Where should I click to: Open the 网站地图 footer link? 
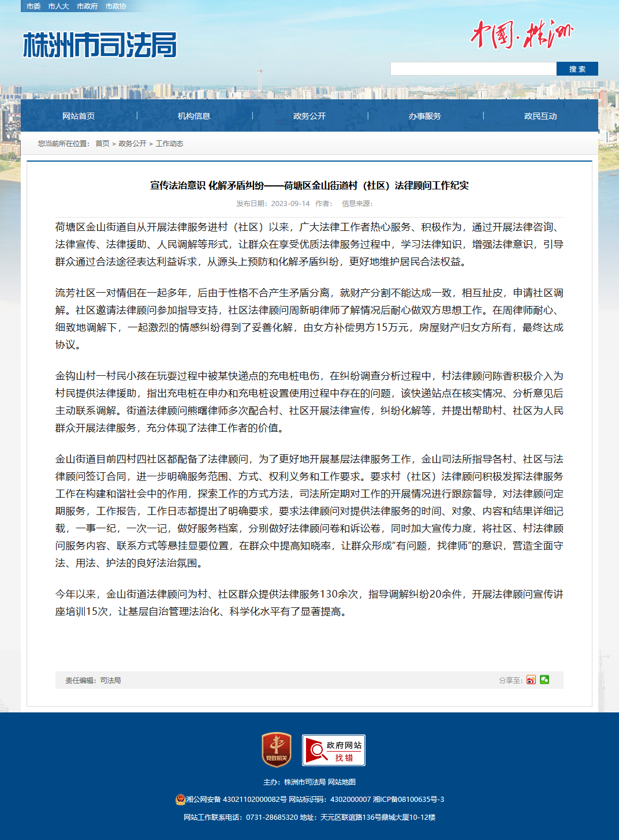click(x=342, y=782)
